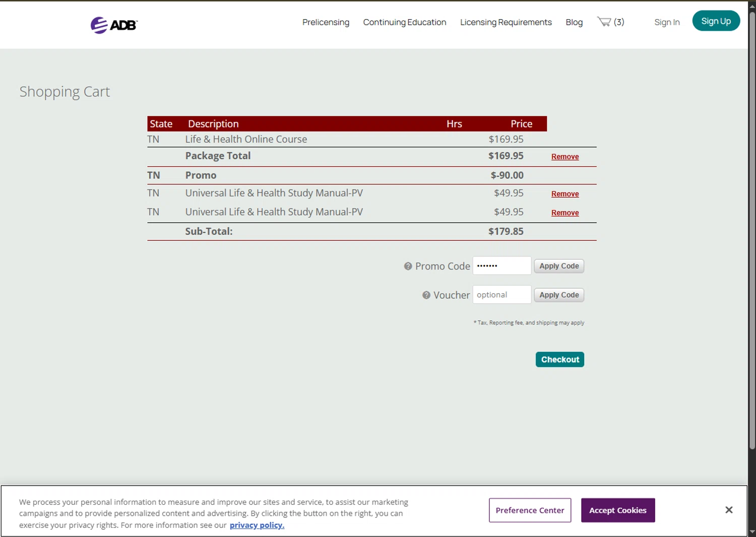Viewport: 756px width, 537px height.
Task: Click the scrollbar down arrow
Action: coord(752,532)
